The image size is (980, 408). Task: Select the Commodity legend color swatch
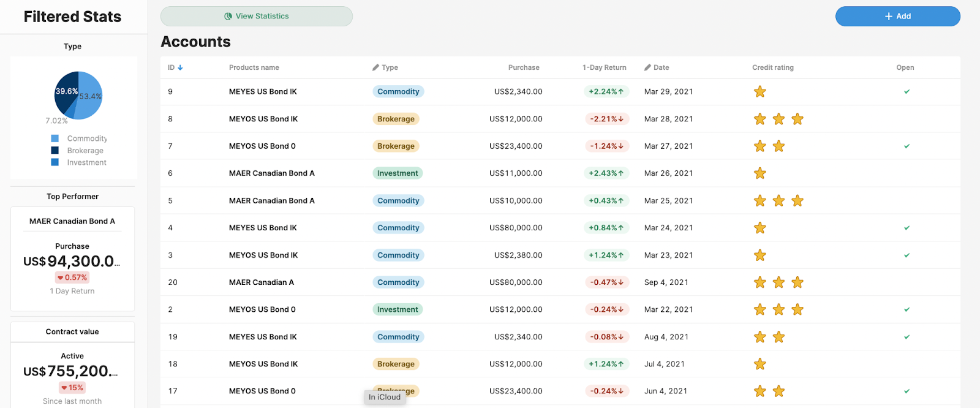55,138
